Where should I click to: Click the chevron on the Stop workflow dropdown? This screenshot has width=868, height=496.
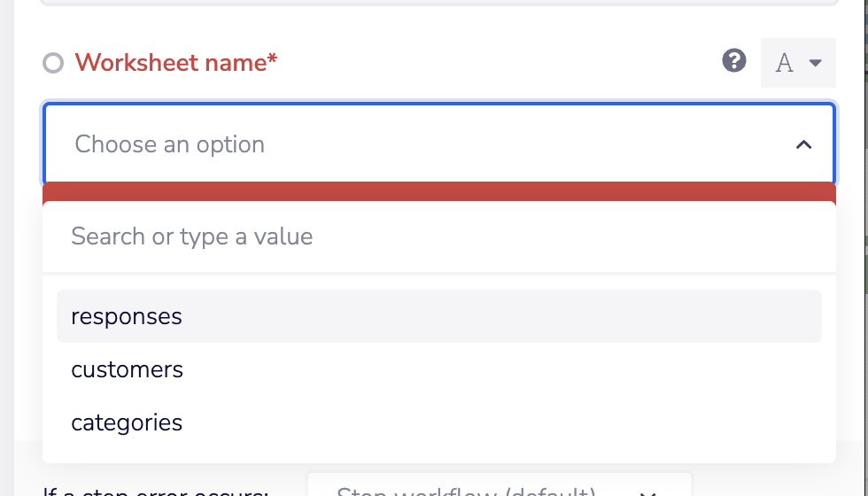tap(647, 492)
